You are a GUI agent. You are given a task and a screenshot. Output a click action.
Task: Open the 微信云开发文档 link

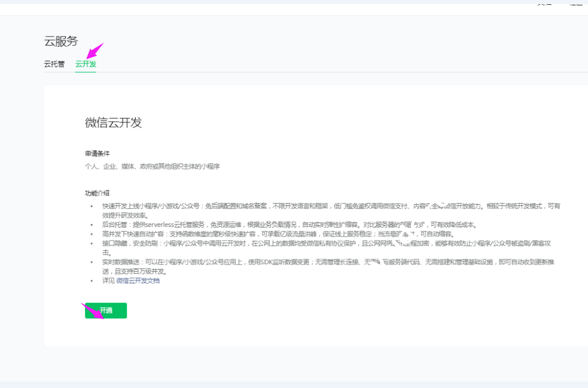pos(138,281)
